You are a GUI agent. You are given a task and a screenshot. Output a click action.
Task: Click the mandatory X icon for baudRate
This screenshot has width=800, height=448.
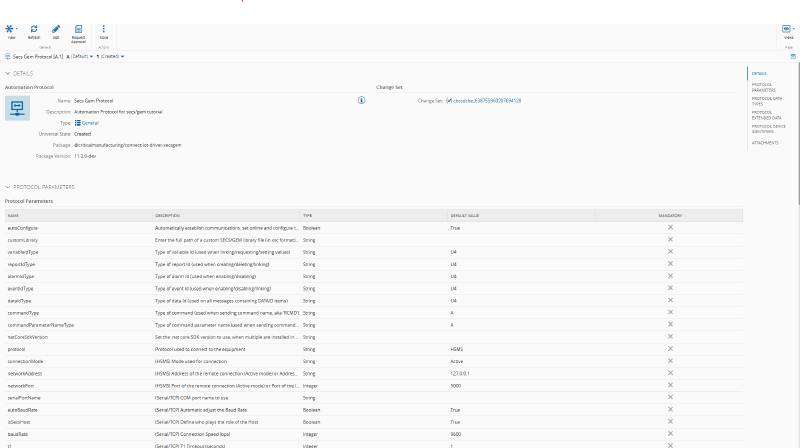pyautogui.click(x=670, y=434)
